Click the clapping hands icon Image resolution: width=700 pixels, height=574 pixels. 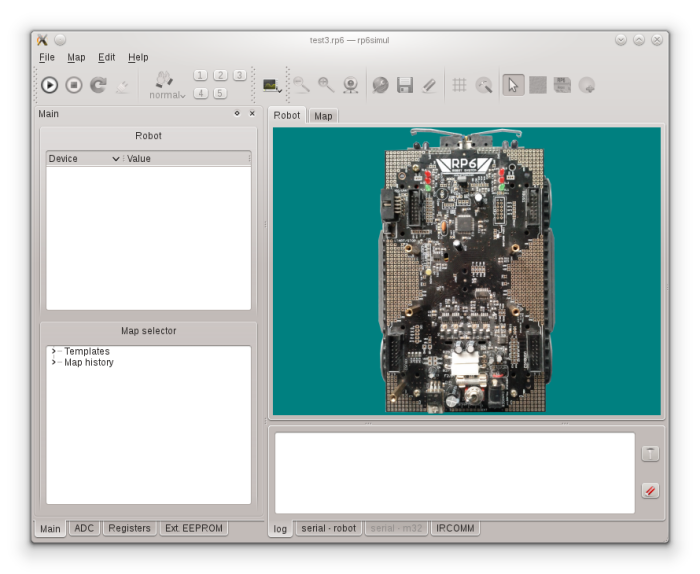(164, 79)
